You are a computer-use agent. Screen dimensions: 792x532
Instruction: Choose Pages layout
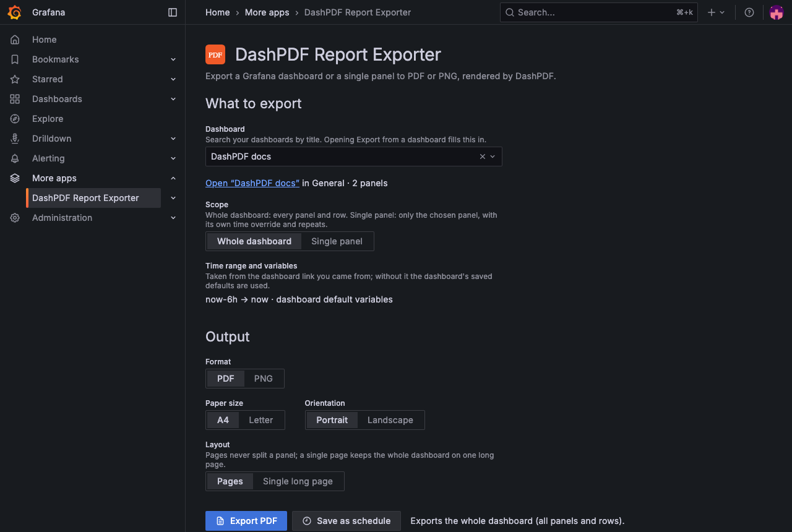pyautogui.click(x=230, y=481)
